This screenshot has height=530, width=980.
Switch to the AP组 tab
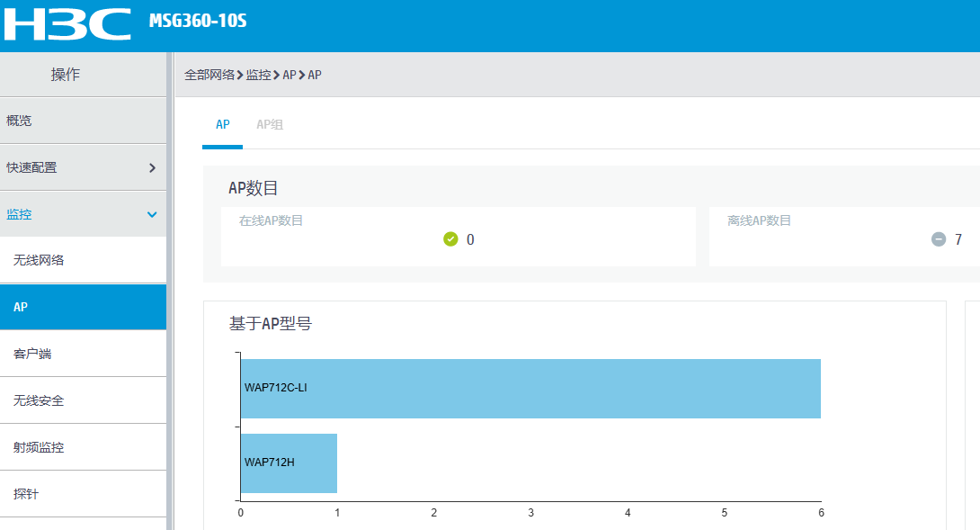tap(270, 125)
